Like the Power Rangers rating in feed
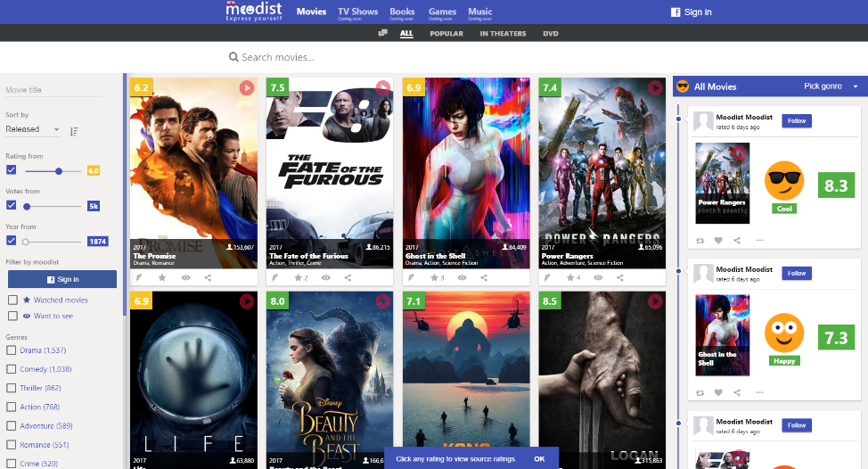The height and width of the screenshot is (469, 868). pyautogui.click(x=718, y=241)
